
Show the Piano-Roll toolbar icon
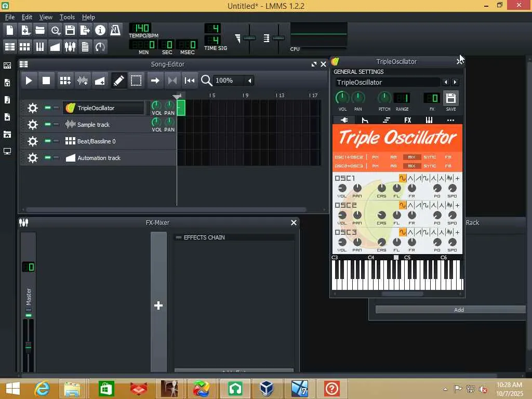tap(40, 46)
